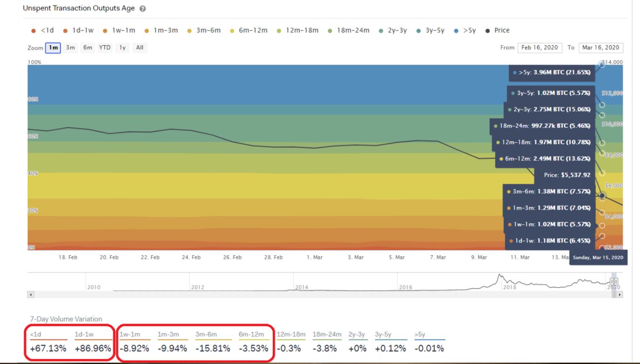The width and height of the screenshot is (640, 364).
Task: Click the navigator timeline at 2014
Action: (302, 287)
